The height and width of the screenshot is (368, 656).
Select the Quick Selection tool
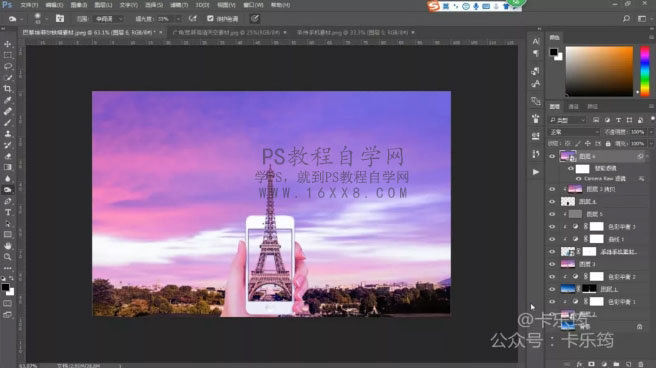8,78
